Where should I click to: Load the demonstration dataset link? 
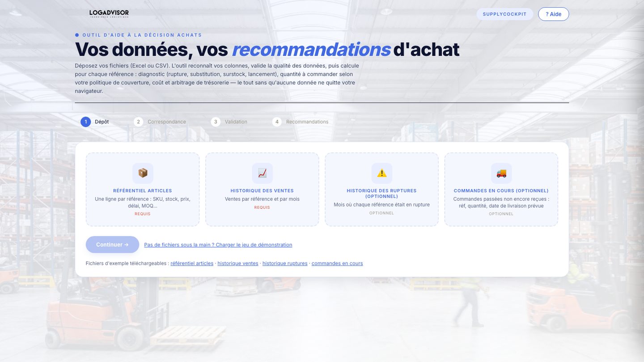(x=218, y=245)
